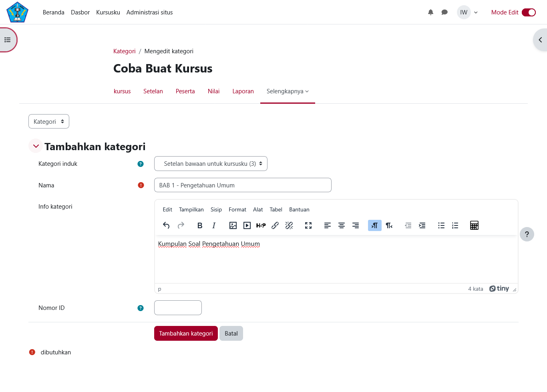Switch to the Peserta tab
This screenshot has height=392, width=547.
185,91
